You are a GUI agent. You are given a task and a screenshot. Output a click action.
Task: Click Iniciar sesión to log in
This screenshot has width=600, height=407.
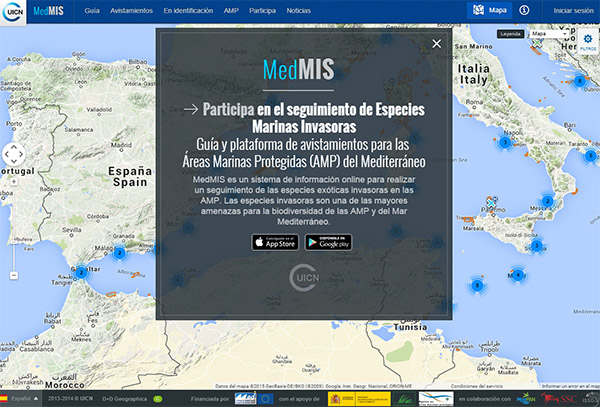pos(573,11)
